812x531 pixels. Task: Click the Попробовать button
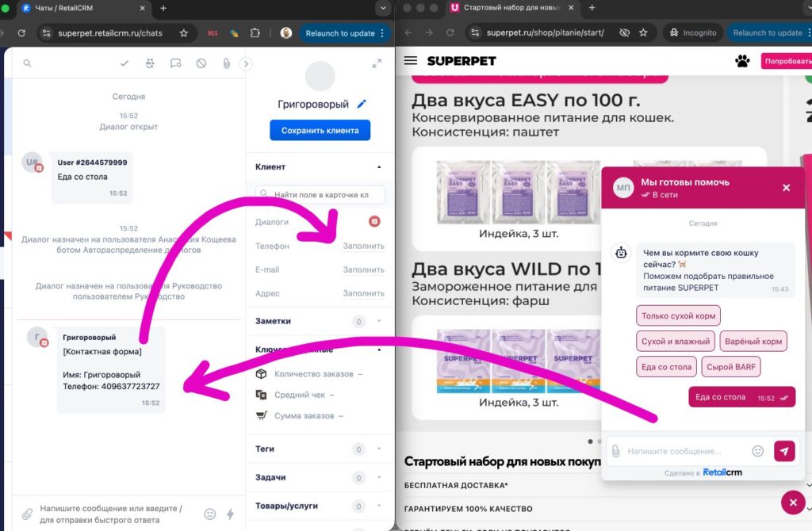(786, 61)
